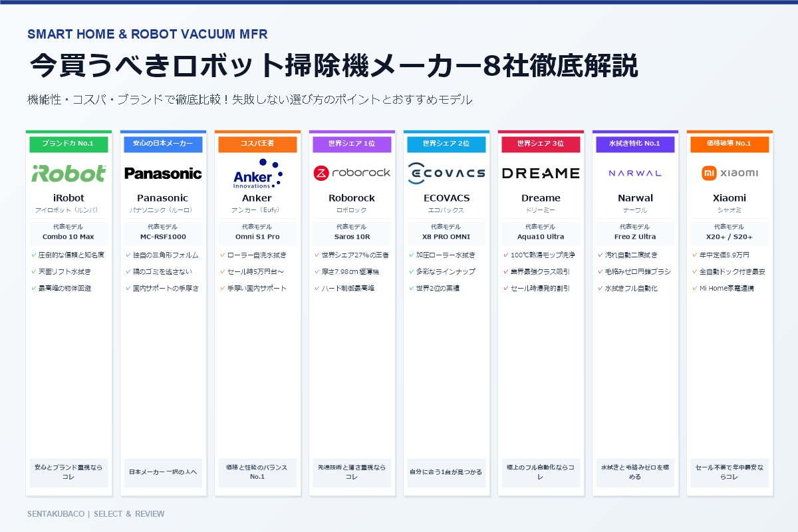
Task: Click the セール不要で年中最安ならコレ summary
Action: pyautogui.click(x=730, y=472)
